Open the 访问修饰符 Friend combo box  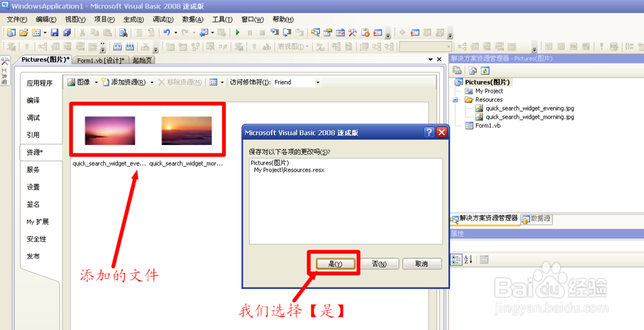point(297,82)
